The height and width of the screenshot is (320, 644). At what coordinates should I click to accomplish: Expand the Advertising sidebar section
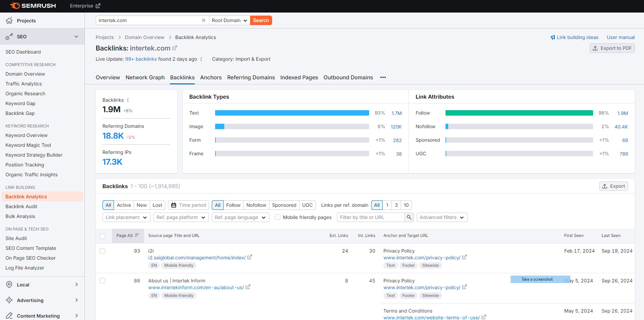tap(76, 300)
